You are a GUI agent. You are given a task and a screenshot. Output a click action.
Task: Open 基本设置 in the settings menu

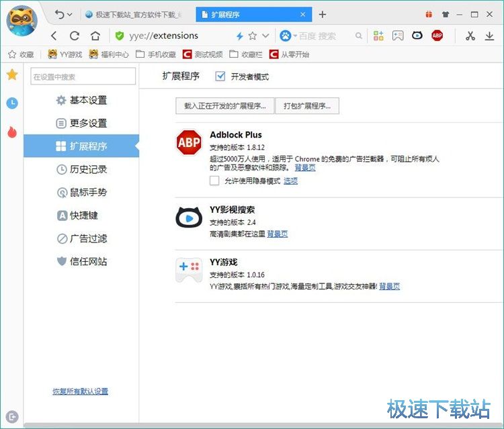[x=81, y=100]
